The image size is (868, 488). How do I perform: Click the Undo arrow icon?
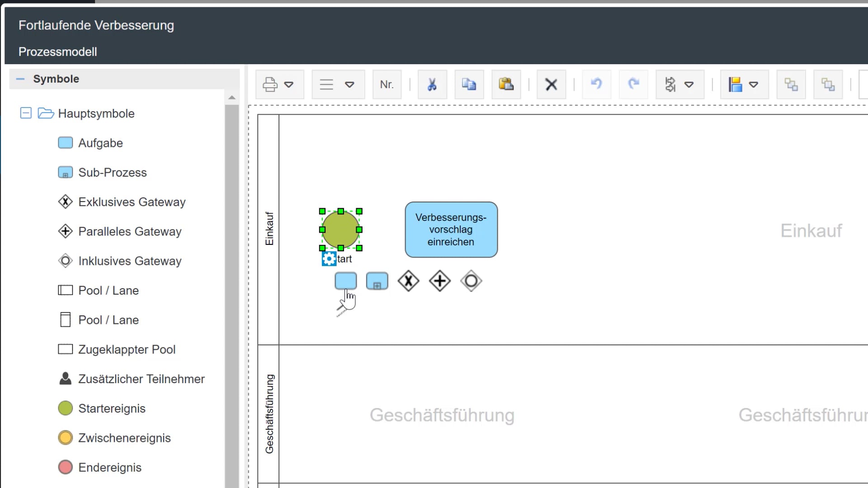click(x=596, y=84)
